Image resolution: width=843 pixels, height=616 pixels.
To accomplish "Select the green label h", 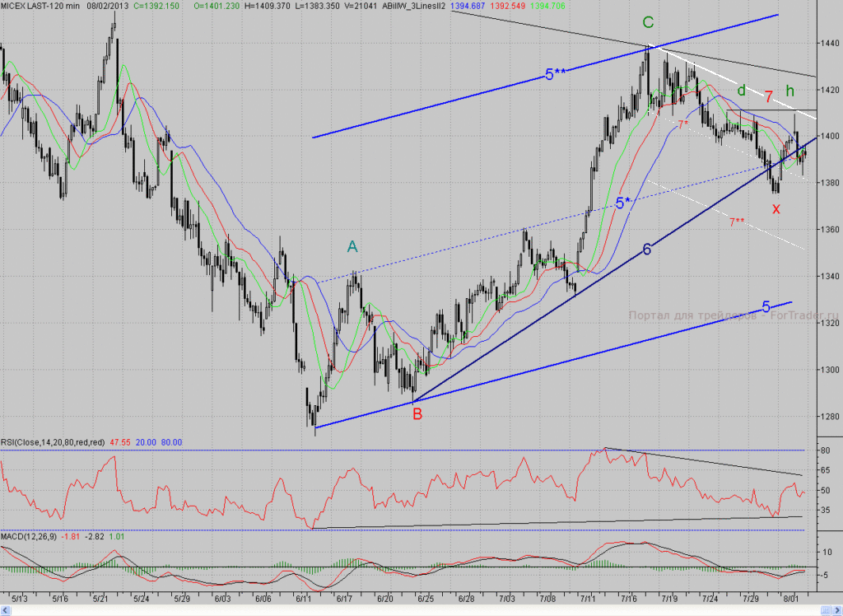I will tap(789, 91).
